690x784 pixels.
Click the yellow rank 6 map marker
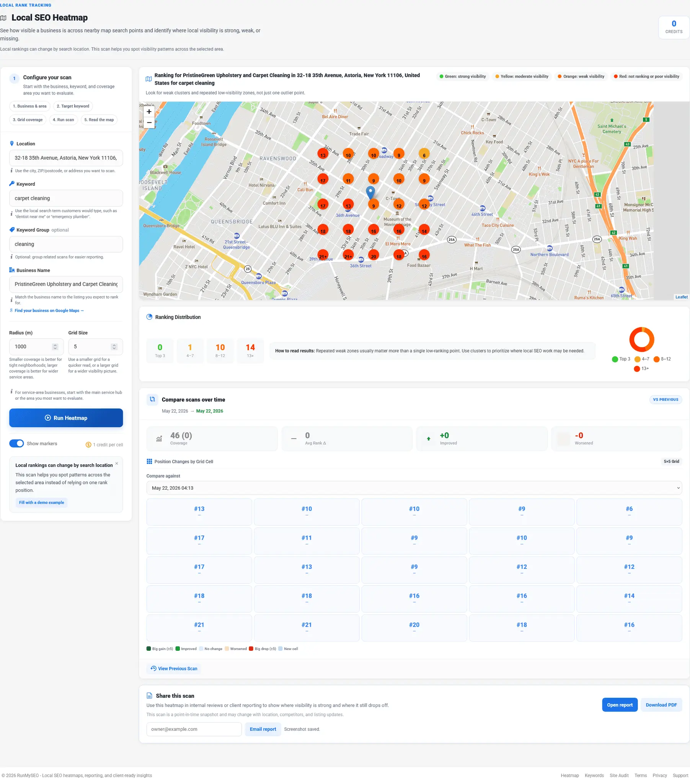coord(424,154)
